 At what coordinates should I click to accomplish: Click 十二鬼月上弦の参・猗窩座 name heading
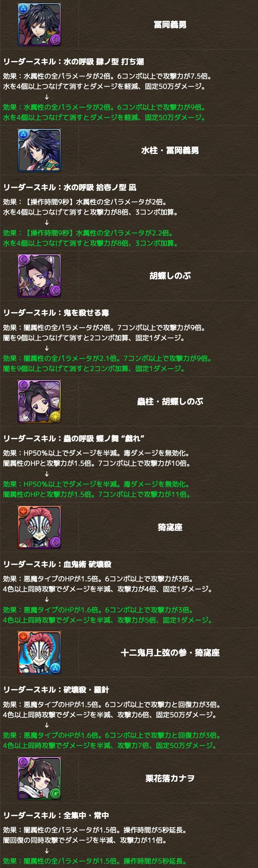click(x=170, y=653)
